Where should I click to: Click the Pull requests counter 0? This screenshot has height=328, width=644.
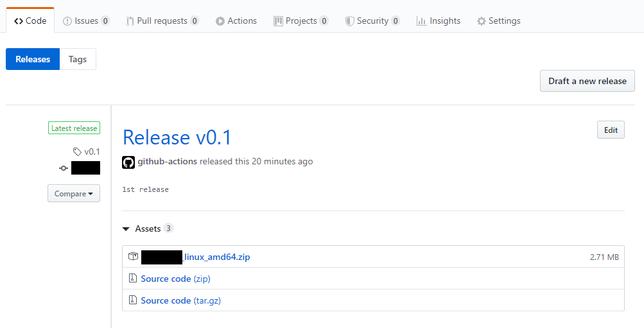(195, 21)
